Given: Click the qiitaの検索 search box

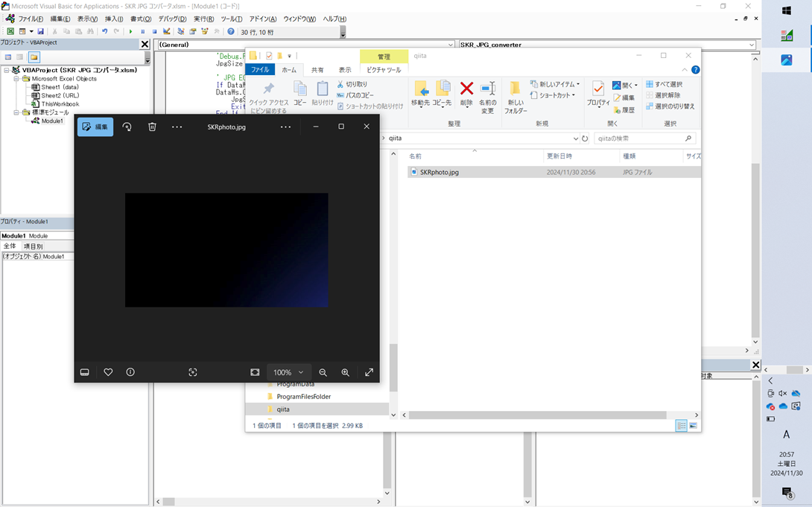Looking at the screenshot, I should point(644,138).
